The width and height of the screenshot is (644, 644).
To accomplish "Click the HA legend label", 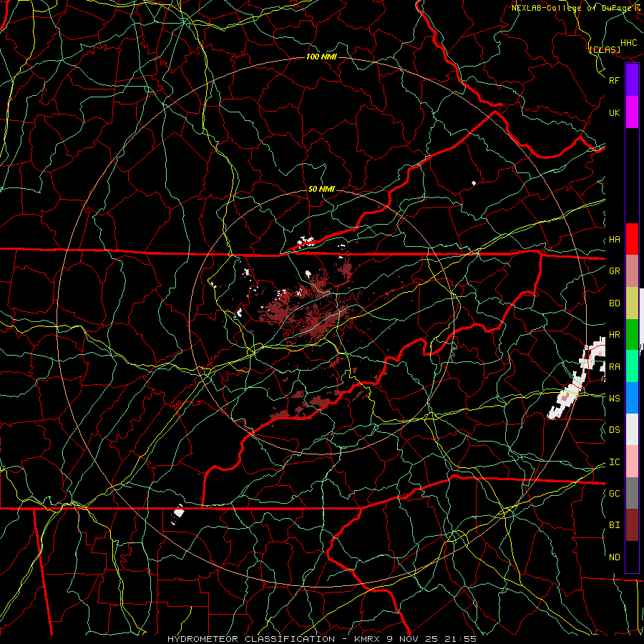I will tap(614, 240).
